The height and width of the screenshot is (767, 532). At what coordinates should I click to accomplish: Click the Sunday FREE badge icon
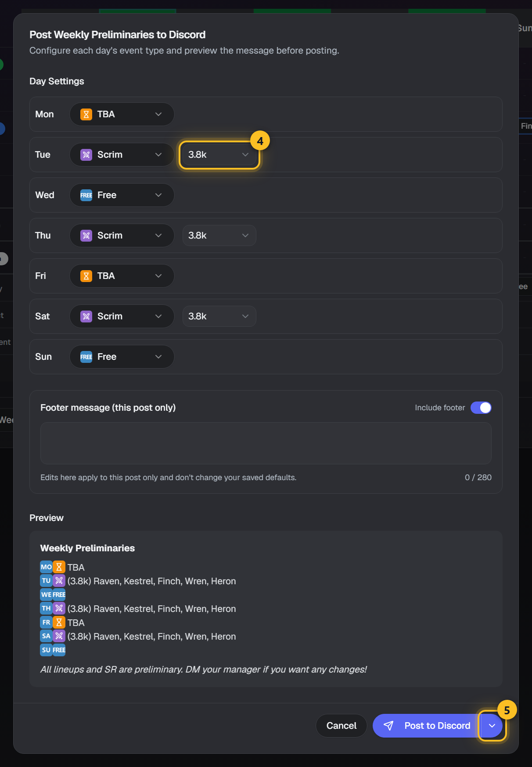pyautogui.click(x=86, y=357)
